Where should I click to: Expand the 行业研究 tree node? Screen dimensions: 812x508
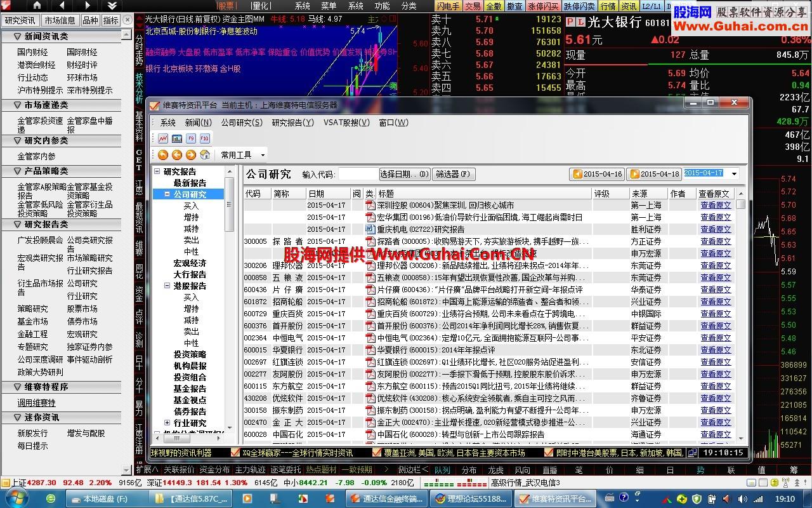point(167,423)
